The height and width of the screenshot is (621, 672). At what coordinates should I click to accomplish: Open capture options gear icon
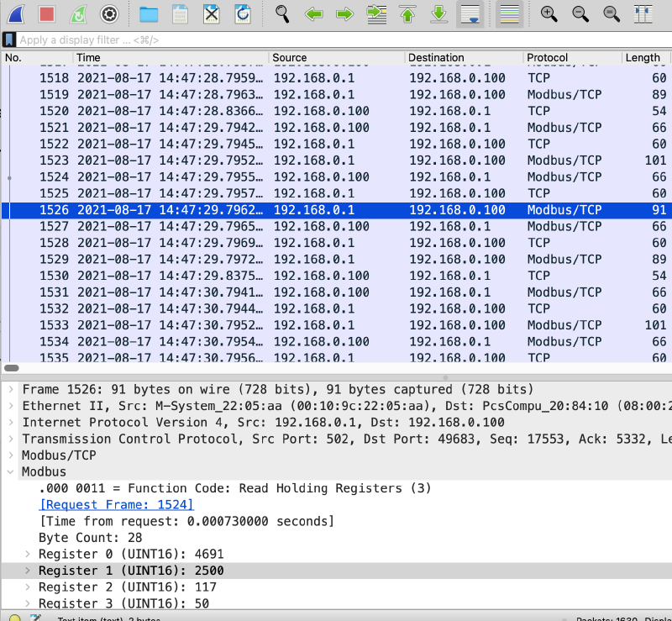tap(109, 13)
